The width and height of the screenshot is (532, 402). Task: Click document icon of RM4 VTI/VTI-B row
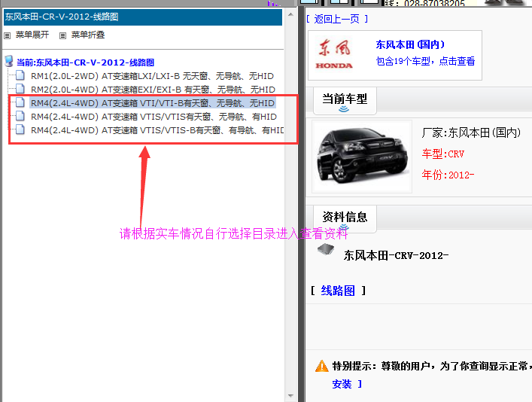(x=20, y=102)
